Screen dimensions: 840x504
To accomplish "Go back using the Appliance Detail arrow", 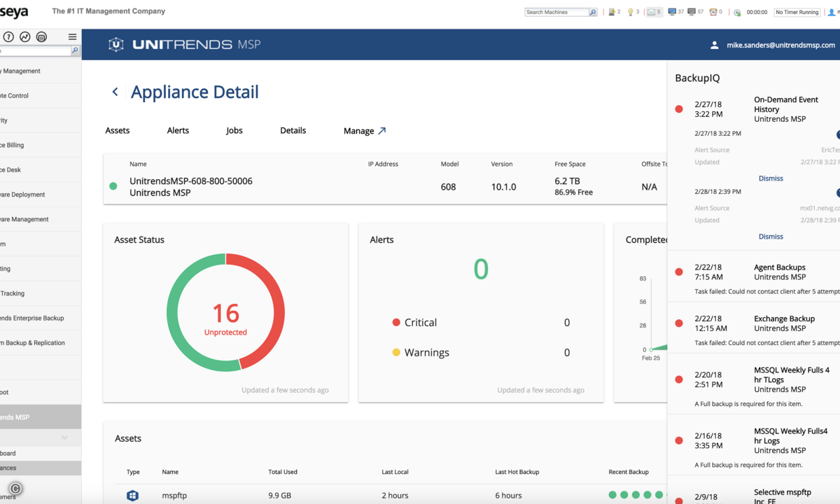I will tap(115, 92).
